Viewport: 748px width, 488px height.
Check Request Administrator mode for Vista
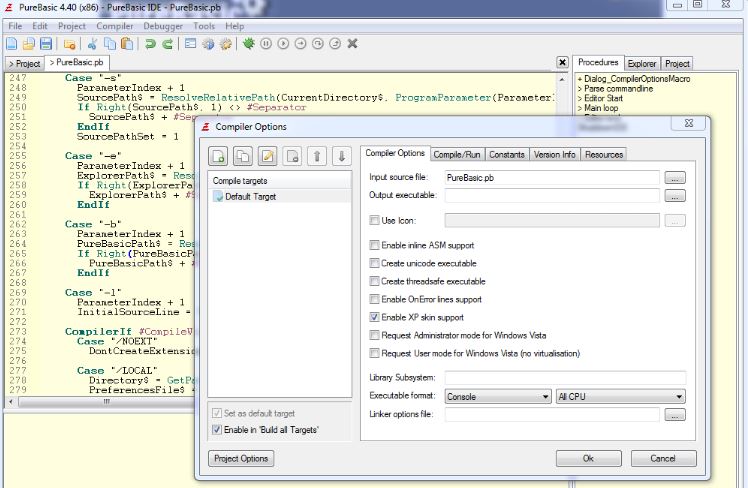(374, 335)
